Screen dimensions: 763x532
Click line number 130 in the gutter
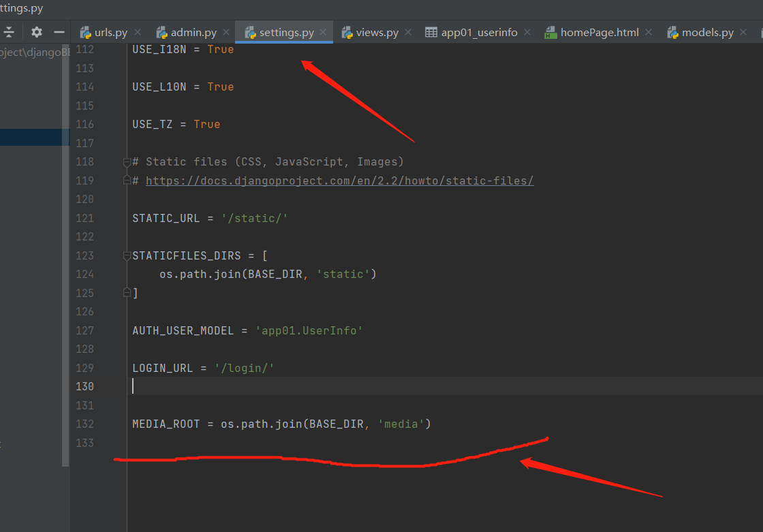pyautogui.click(x=84, y=386)
